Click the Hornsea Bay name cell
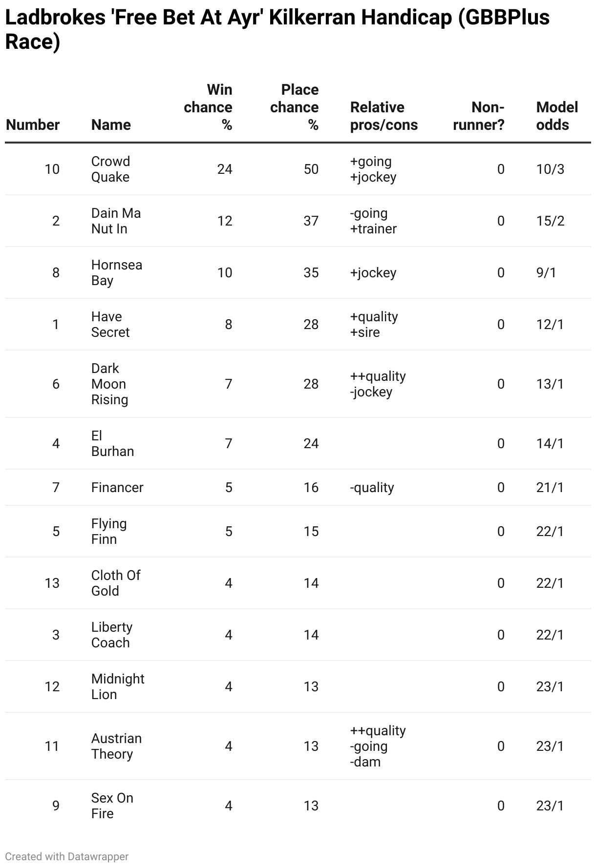 117,273
